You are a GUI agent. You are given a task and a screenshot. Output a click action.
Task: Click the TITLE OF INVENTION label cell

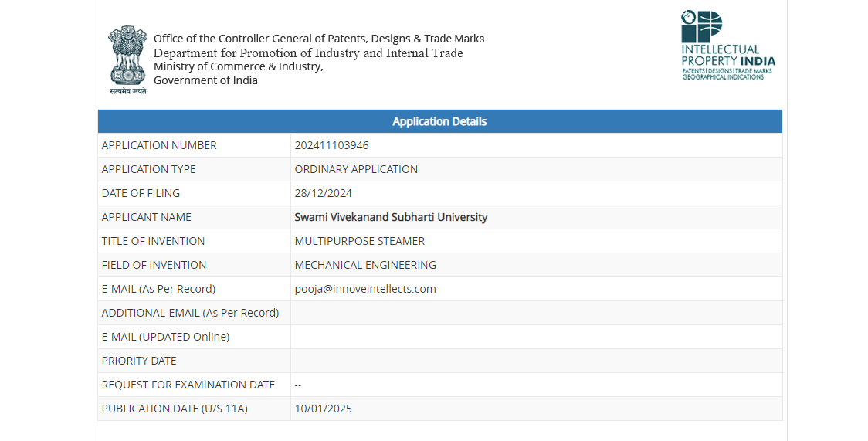click(153, 241)
